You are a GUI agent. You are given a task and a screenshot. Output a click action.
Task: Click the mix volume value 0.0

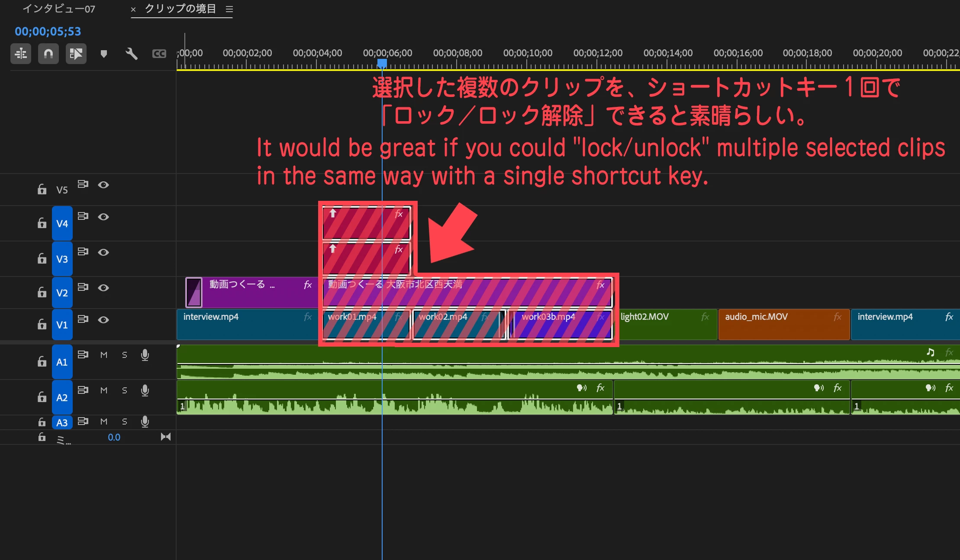pos(114,438)
